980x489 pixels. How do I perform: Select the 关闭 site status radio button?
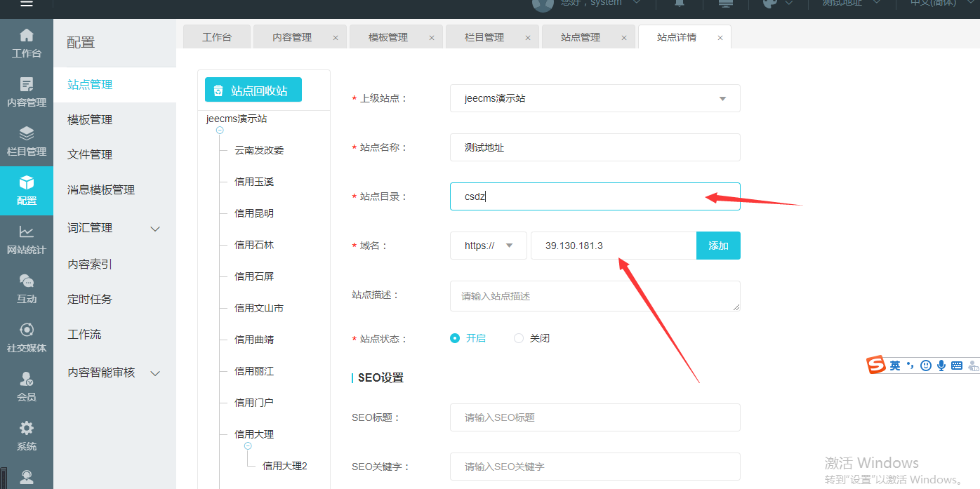click(519, 338)
